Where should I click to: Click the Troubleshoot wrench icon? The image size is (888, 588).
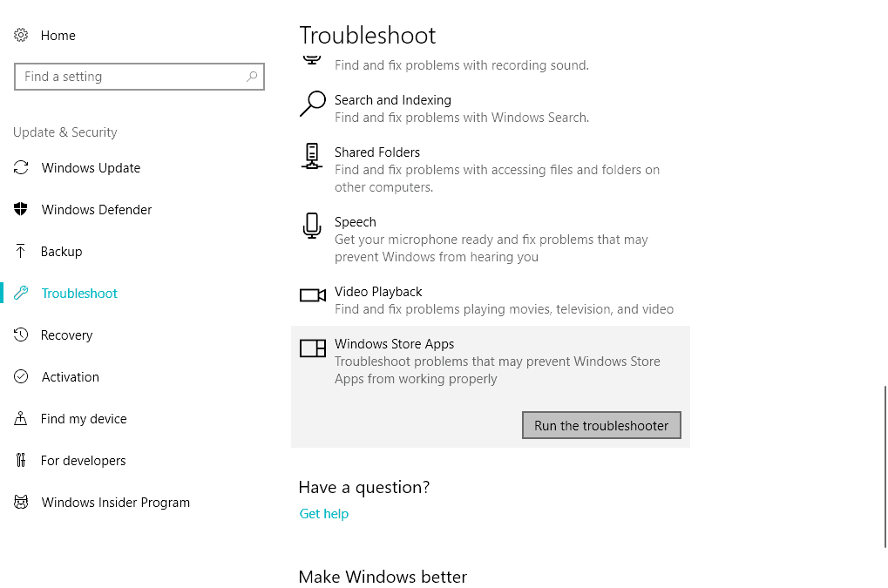pyautogui.click(x=21, y=293)
